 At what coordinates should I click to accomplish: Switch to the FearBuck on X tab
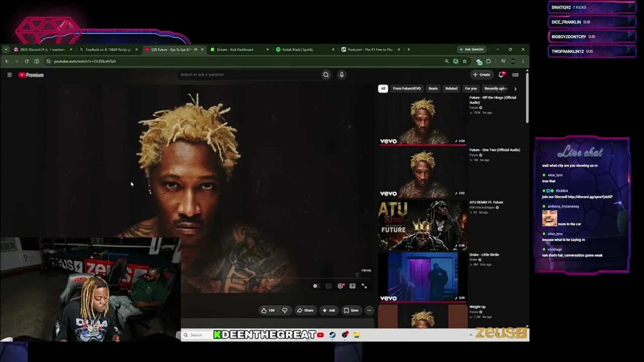click(108, 49)
